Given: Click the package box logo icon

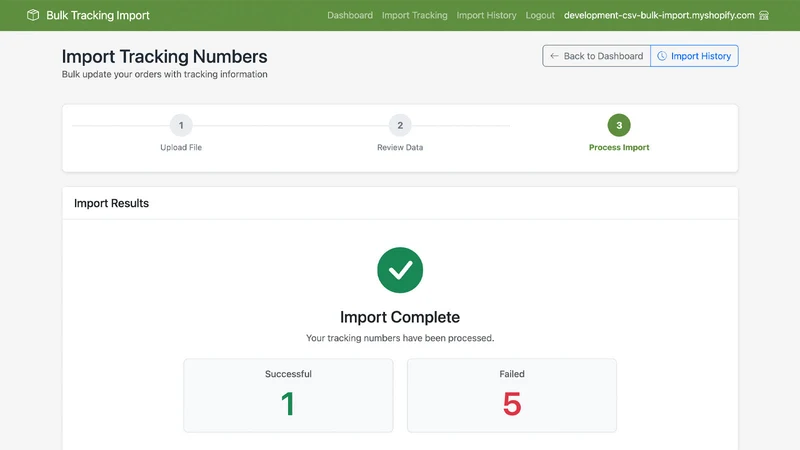Looking at the screenshot, I should [x=33, y=15].
